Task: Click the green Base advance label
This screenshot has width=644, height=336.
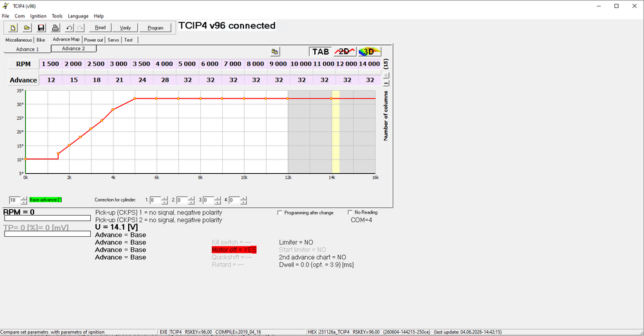Action: (46, 200)
